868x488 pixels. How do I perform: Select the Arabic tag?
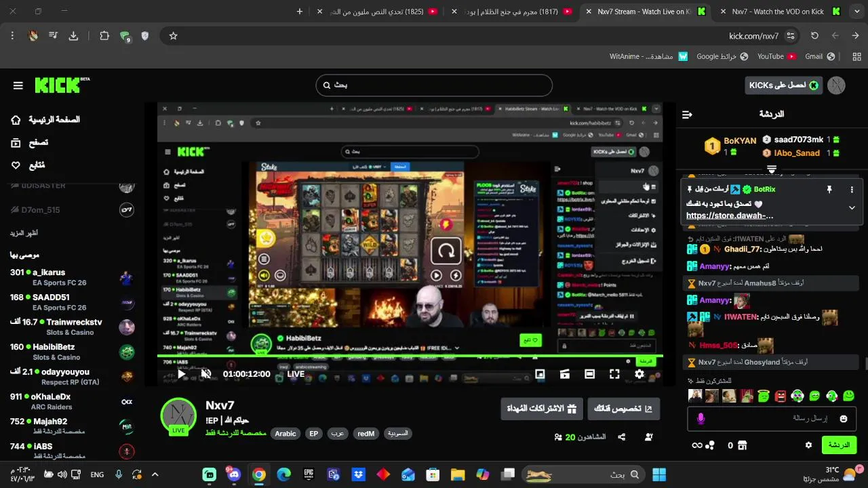tap(285, 434)
